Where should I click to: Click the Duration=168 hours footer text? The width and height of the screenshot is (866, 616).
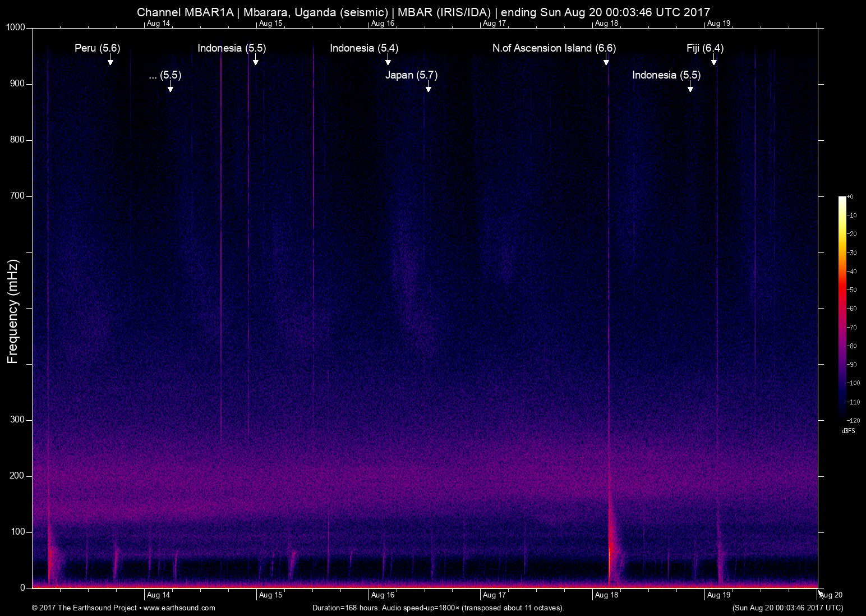point(437,608)
